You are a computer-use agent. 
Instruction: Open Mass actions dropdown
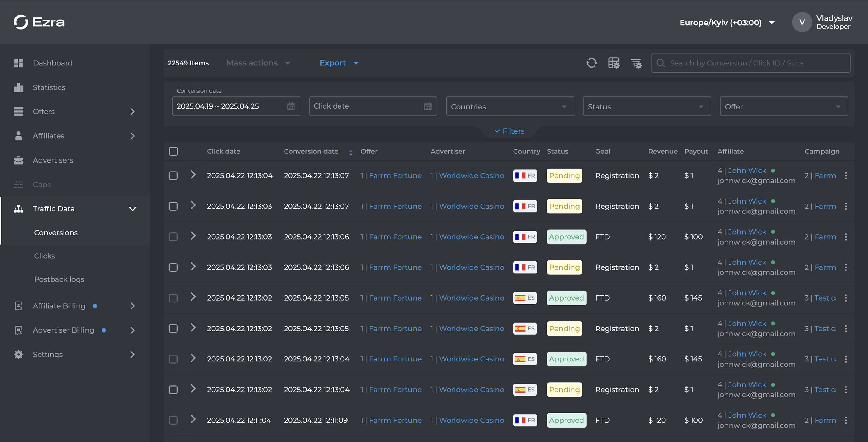(x=259, y=63)
